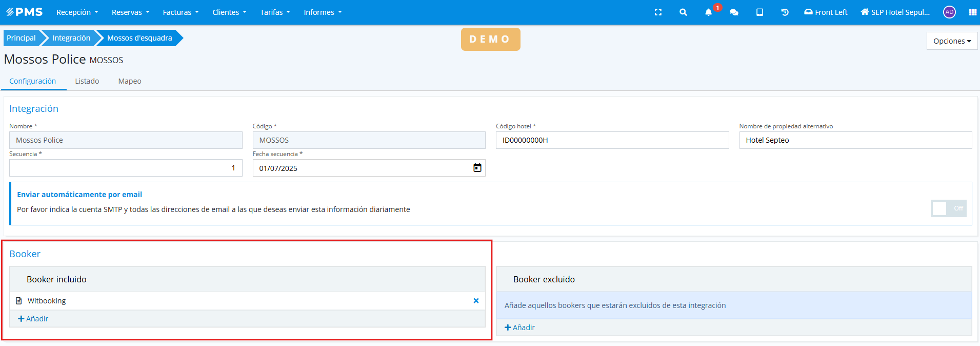
Task: Open the calendar picker for Fecha secuencia
Action: [477, 168]
